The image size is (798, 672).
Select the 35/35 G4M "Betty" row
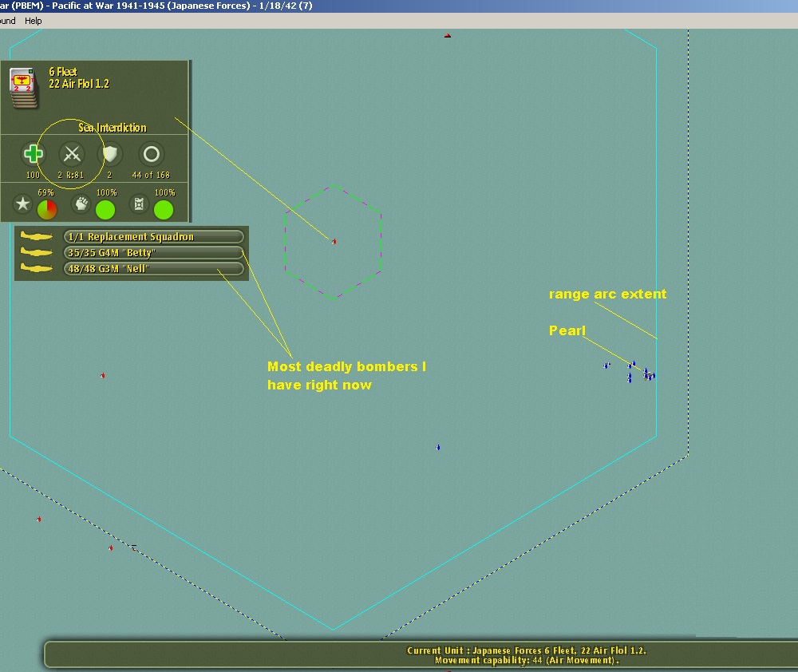[x=153, y=252]
